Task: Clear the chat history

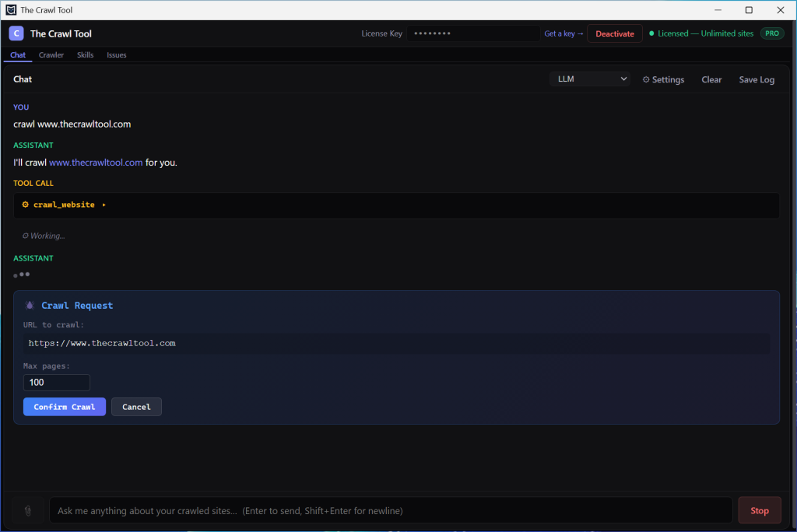Action: click(x=711, y=79)
